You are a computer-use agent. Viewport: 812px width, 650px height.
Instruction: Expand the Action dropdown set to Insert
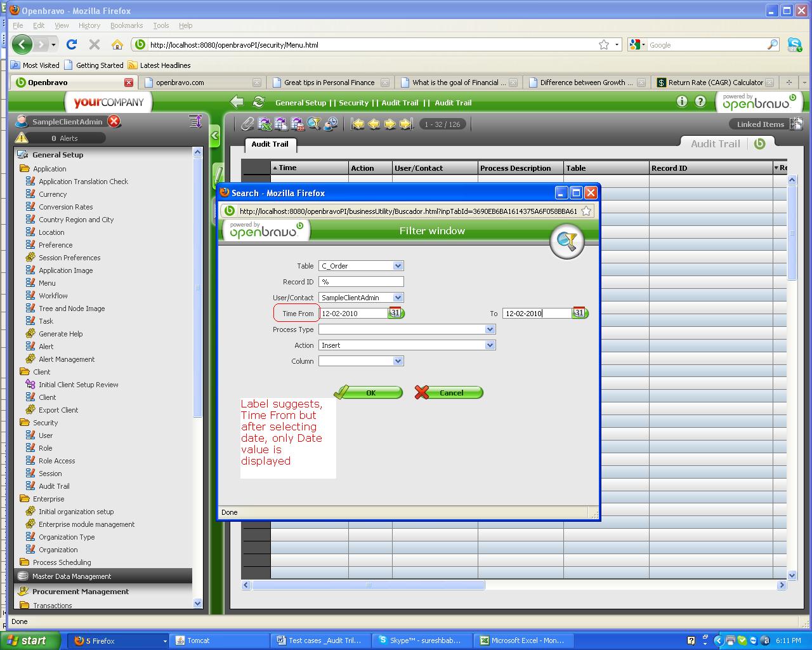click(490, 345)
